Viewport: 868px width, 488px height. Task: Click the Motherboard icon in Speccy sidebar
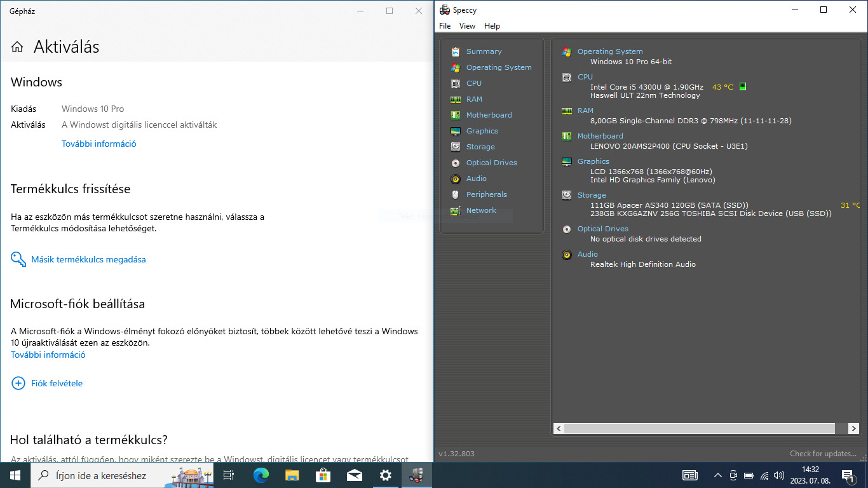point(455,115)
